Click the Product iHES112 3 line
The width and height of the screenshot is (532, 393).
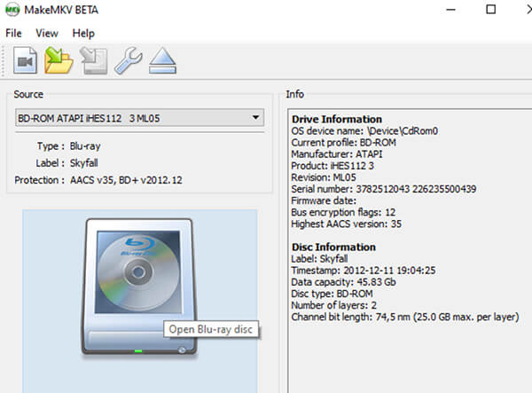332,166
